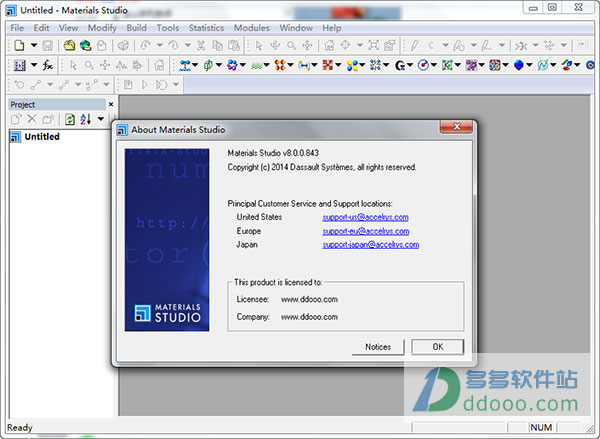Click Ready text in status bar
600x439 pixels.
click(20, 428)
